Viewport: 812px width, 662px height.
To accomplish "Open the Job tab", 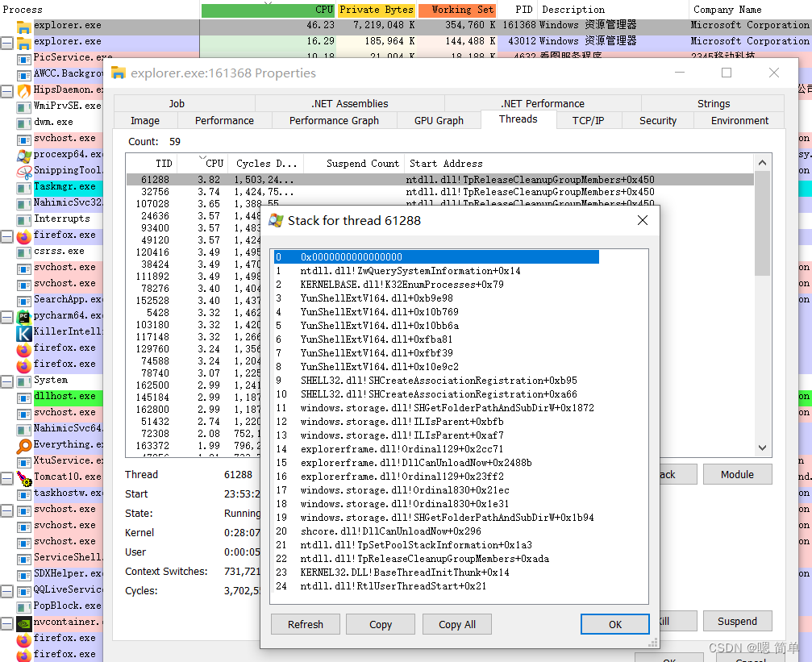I will click(x=177, y=103).
